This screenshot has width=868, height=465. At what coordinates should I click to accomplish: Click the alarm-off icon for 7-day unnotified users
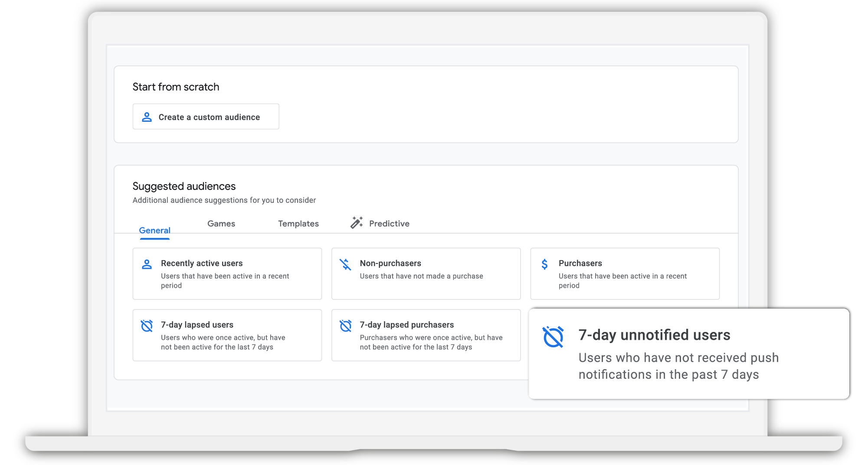click(x=553, y=337)
